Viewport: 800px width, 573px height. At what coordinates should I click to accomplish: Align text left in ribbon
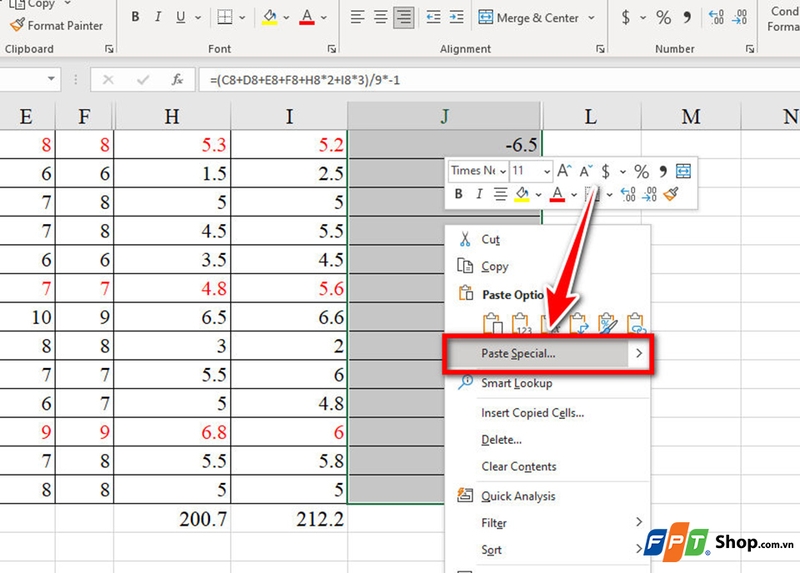click(x=358, y=17)
